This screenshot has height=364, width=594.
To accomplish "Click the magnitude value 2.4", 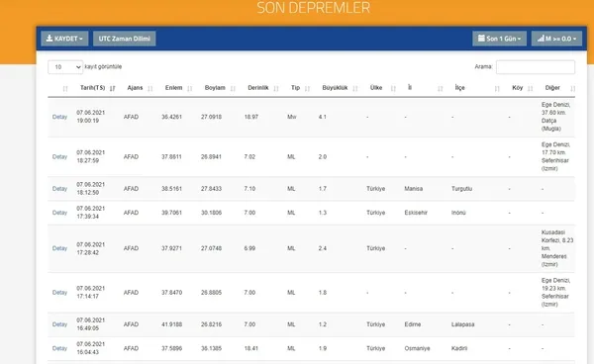I will tap(323, 248).
